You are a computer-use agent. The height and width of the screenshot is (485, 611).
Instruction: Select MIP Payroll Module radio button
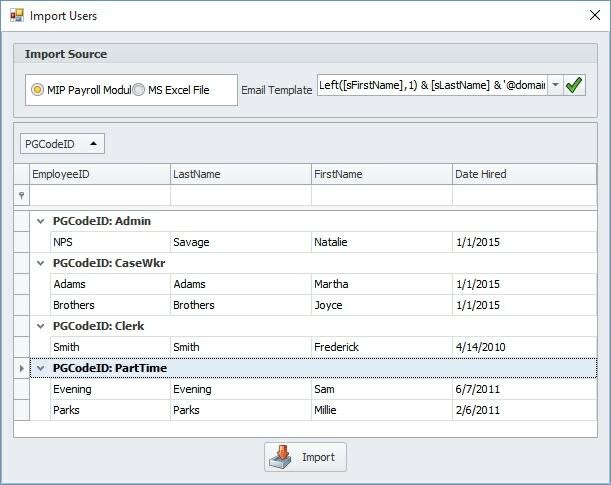point(38,90)
